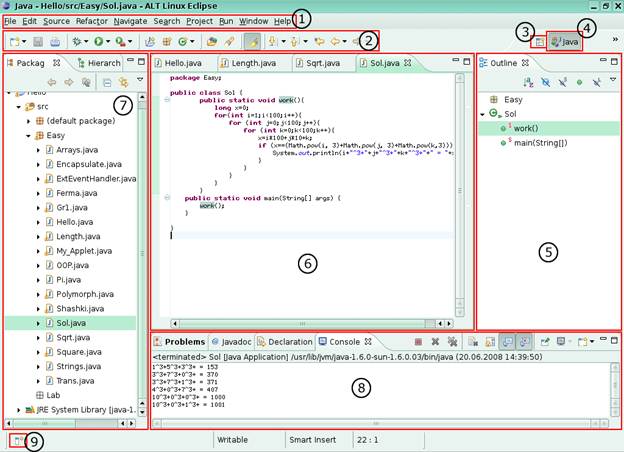Start debugging with the bug icon
Image resolution: width=624 pixels, height=452 pixels.
pos(76,42)
